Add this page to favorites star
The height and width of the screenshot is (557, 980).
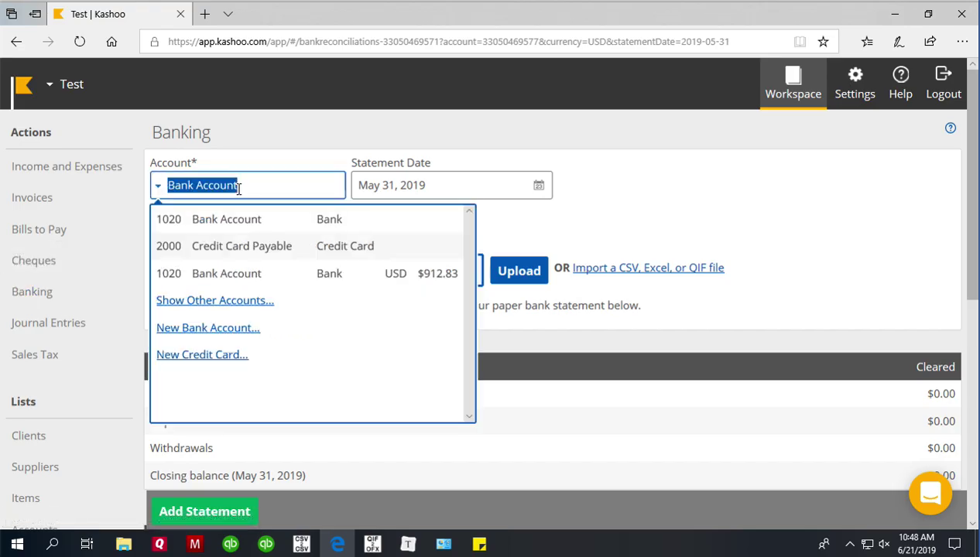click(x=823, y=42)
